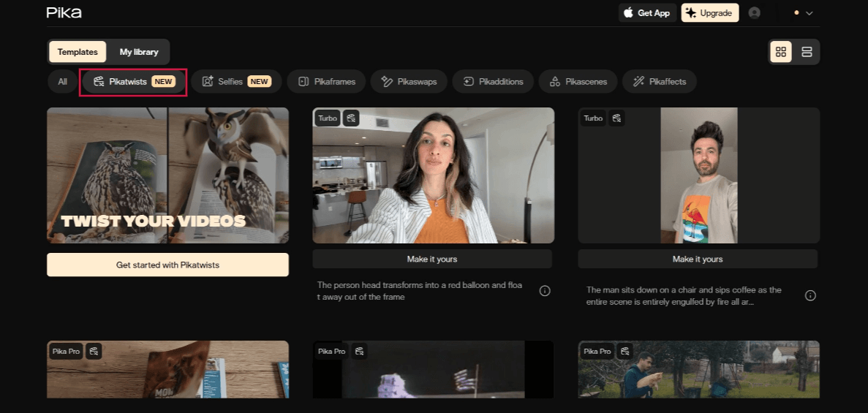This screenshot has height=413, width=868.
Task: Click Get started with Pikatwists
Action: coord(167,265)
